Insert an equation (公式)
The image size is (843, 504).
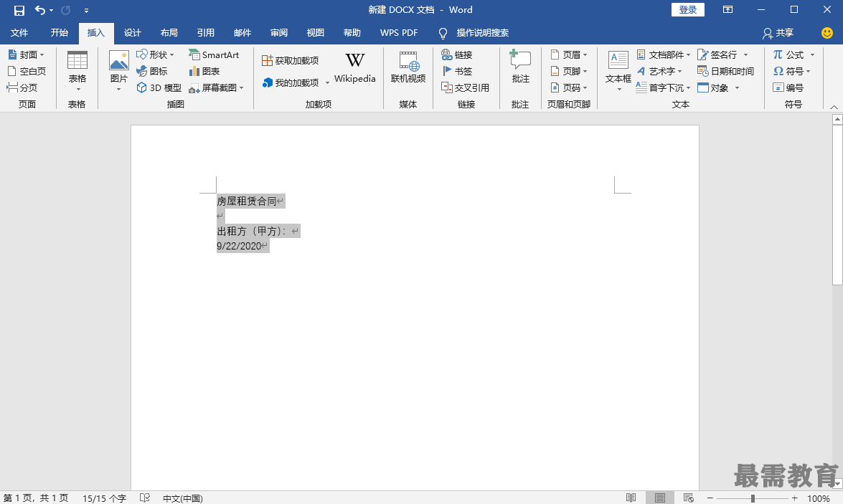(794, 54)
